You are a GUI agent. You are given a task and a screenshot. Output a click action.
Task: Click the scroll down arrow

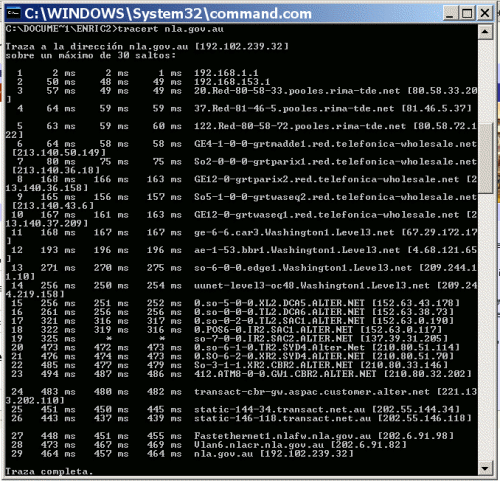(x=485, y=468)
